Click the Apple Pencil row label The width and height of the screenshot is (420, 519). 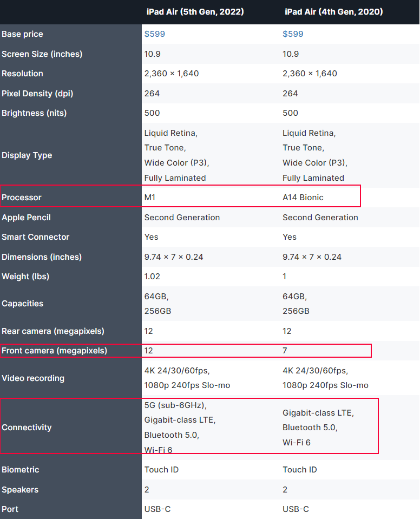[26, 218]
